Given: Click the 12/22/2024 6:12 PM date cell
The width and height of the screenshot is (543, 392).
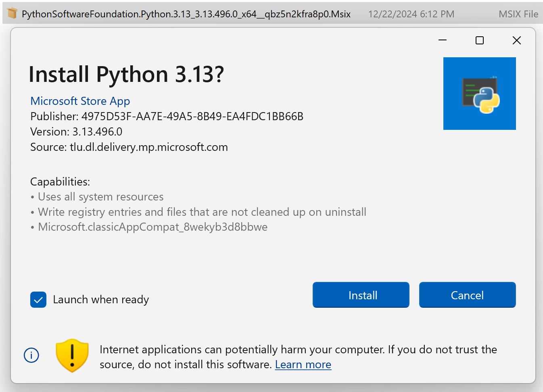Looking at the screenshot, I should coord(411,14).
